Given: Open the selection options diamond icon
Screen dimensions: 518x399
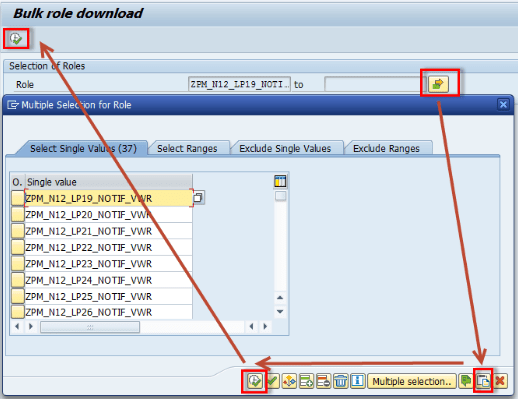Looking at the screenshot, I should tap(289, 381).
